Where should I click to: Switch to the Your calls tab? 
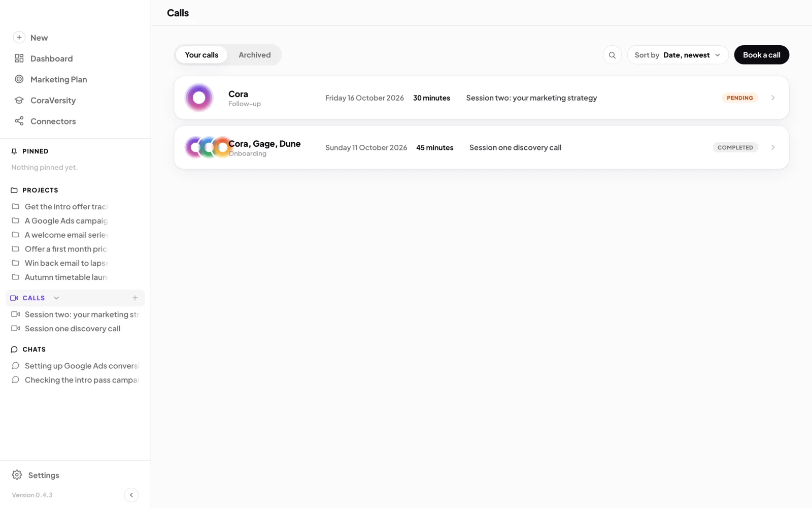[x=201, y=55]
